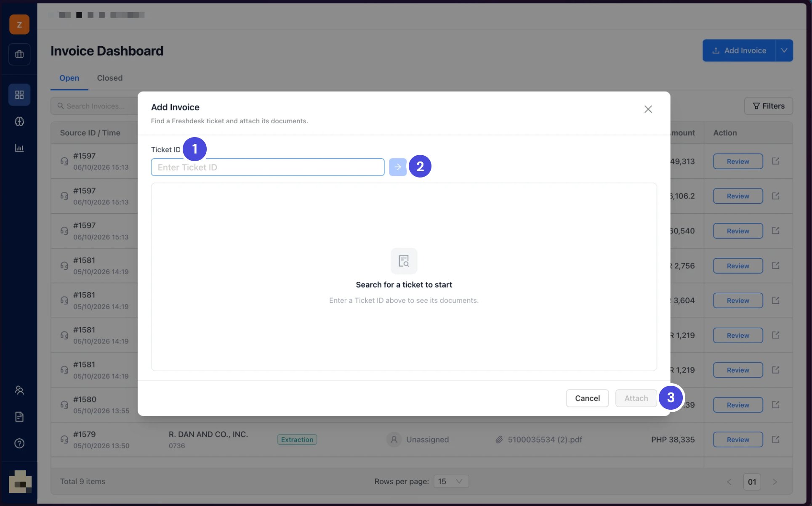Open external link for 106.2 invoice row
This screenshot has height=506, width=812.
click(775, 196)
